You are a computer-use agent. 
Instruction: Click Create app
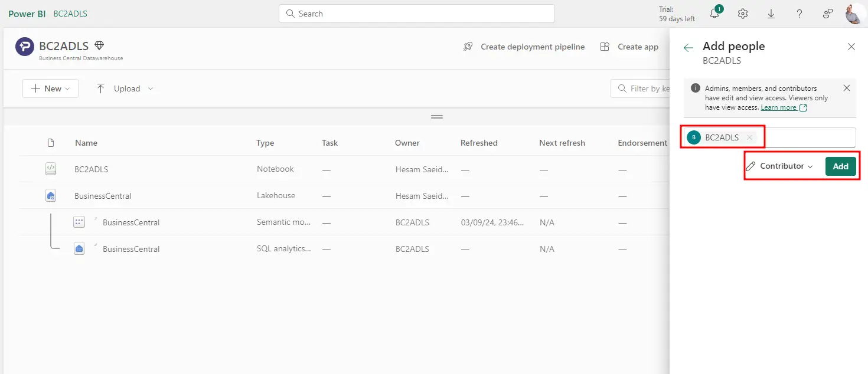[629, 47]
